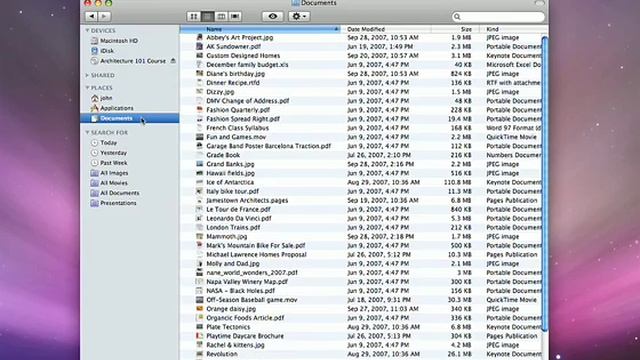
Task: Select AK Sundowner.pdf
Action: click(233, 47)
